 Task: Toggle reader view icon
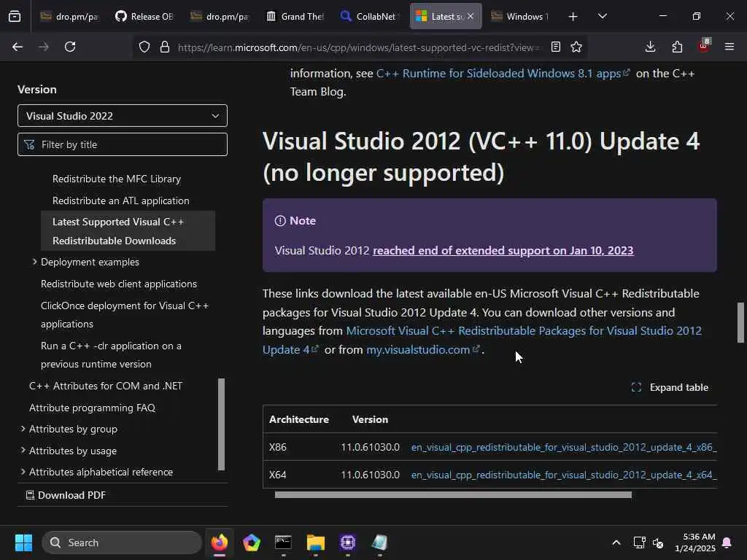(x=555, y=47)
